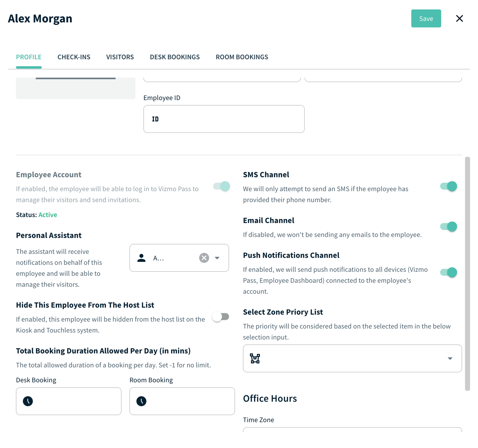Click the Personal Assistant heading
Viewport: 478px width, 448px height.
49,235
